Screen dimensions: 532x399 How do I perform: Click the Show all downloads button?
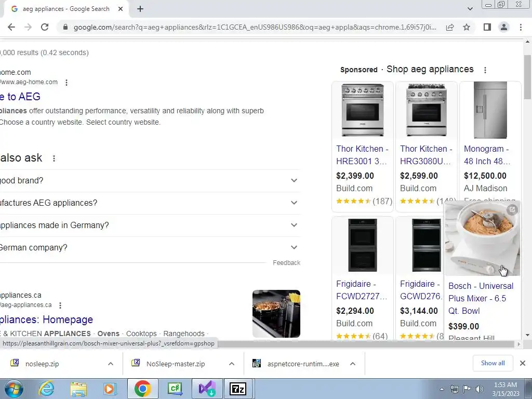pos(493,363)
